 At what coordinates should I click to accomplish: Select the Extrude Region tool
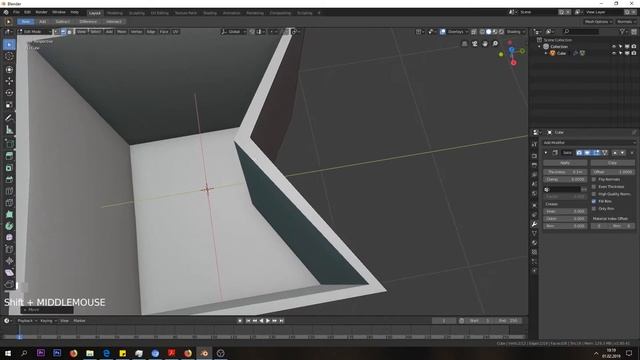[9, 156]
